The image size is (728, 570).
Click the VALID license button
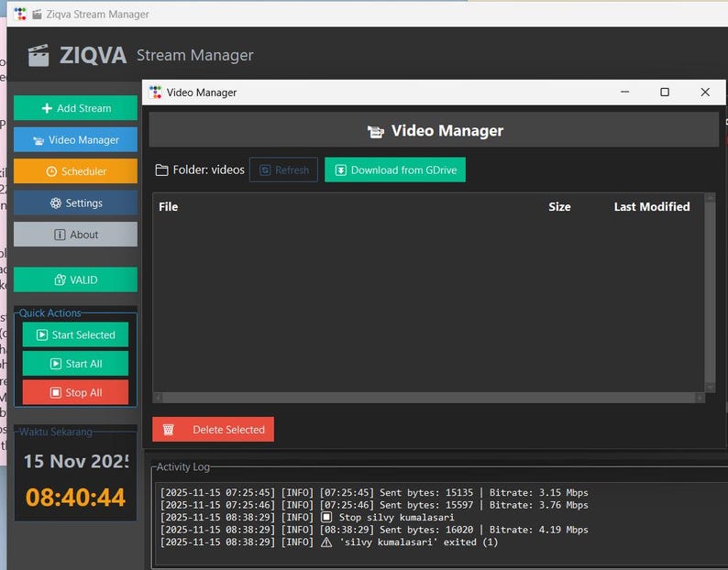[75, 279]
